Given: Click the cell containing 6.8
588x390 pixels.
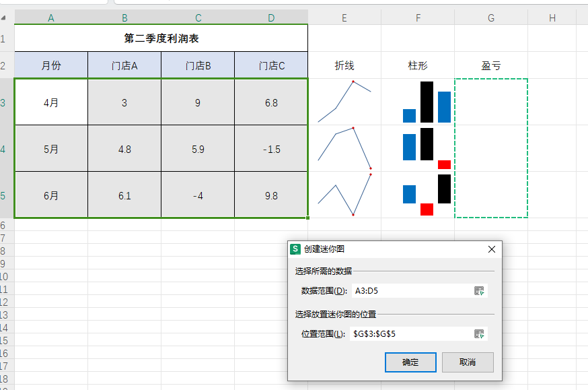Looking at the screenshot, I should [272, 102].
